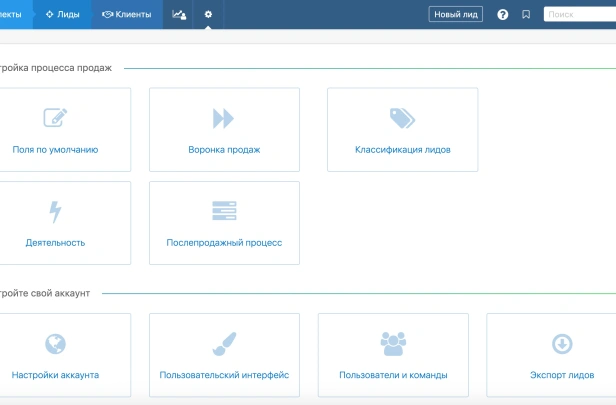This screenshot has width=616, height=405.
Task: Click the download arrow icon for Экспорт лидов
Action: [562, 344]
